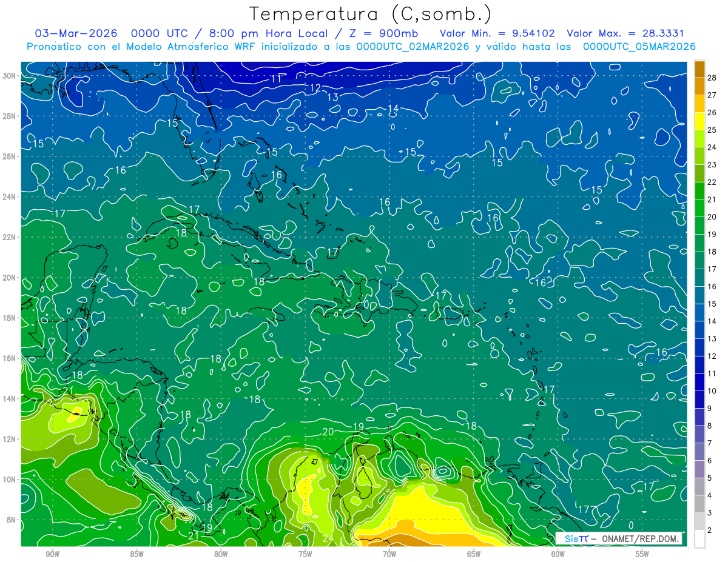Click the "12N" latitude axis label
Viewport: 728px width, 562px height.
(9, 439)
